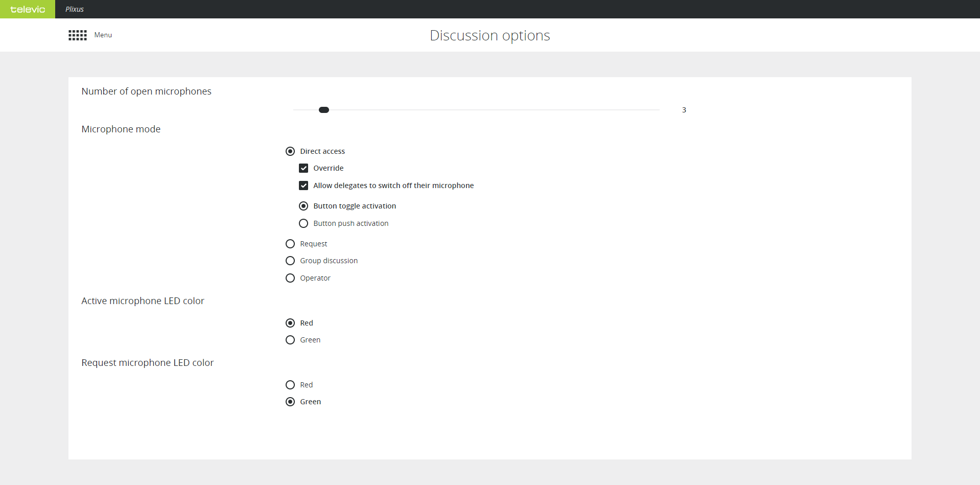Click the Discussion options page heading
Image resolution: width=980 pixels, height=485 pixels.
coord(489,35)
